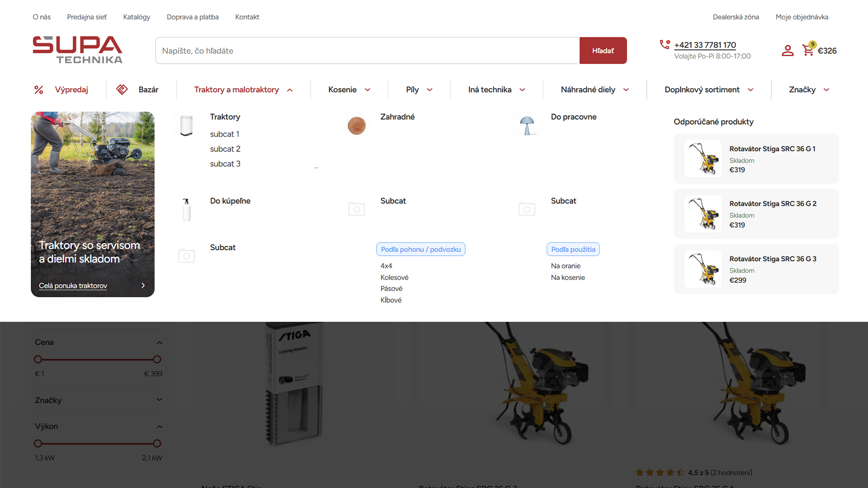Image resolution: width=868 pixels, height=488 pixels.
Task: Select the Pásové option
Action: [x=392, y=289]
